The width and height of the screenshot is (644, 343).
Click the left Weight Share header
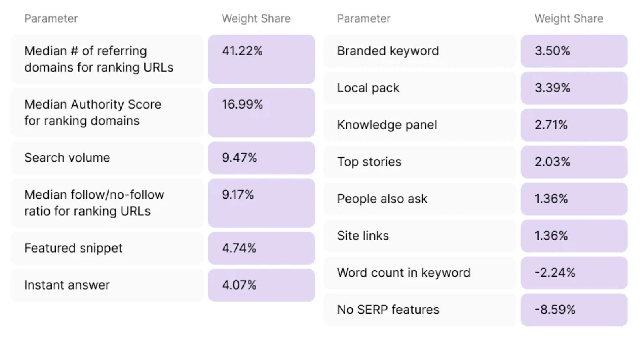tap(256, 18)
